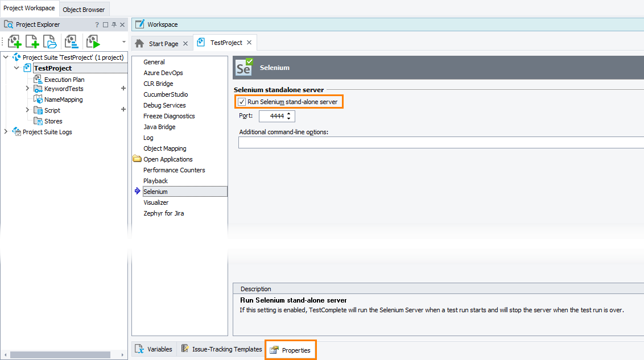Click the Add New Item toolbar icon

pyautogui.click(x=32, y=42)
